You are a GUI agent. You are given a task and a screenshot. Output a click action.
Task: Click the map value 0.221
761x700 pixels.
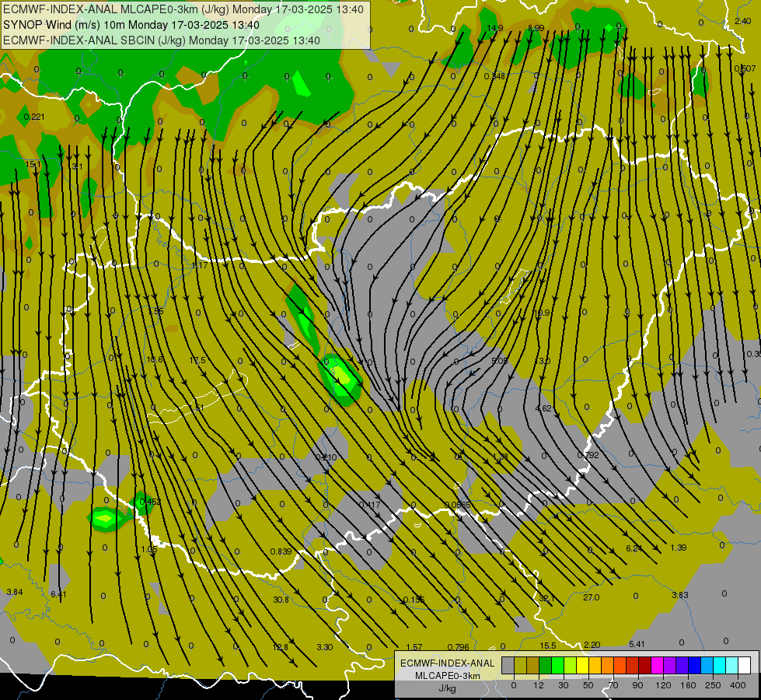[34, 117]
